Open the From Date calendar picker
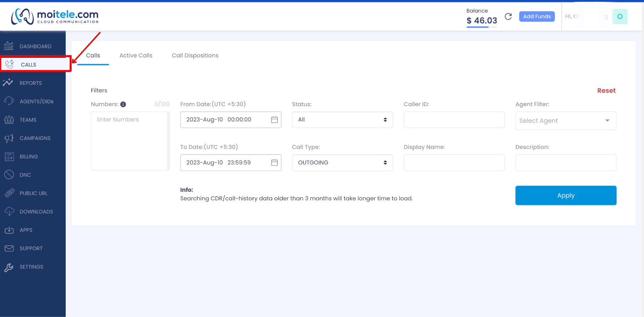Screen dimensions: 644x317 point(274,119)
